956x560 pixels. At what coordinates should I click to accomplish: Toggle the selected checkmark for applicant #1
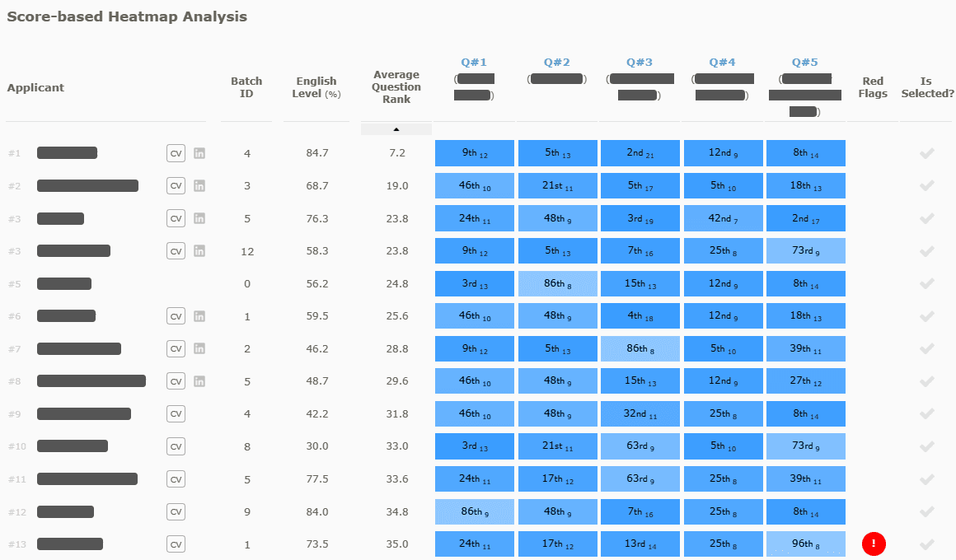tap(926, 153)
